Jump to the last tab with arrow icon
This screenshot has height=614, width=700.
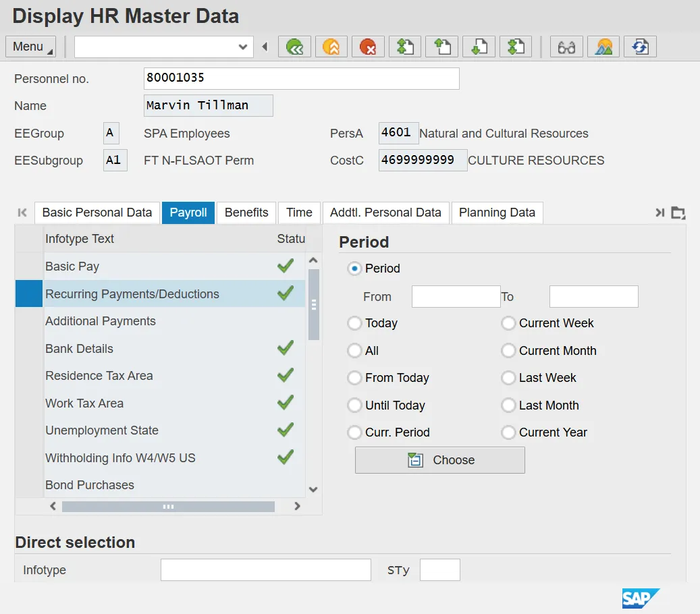click(x=659, y=213)
